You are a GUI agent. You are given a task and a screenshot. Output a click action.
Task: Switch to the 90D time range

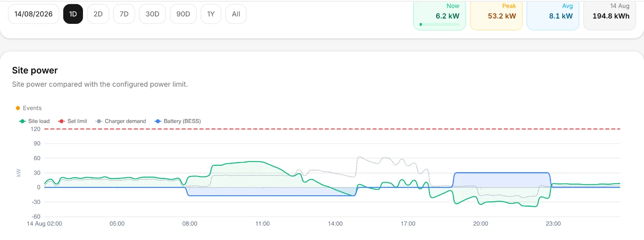[x=183, y=14]
